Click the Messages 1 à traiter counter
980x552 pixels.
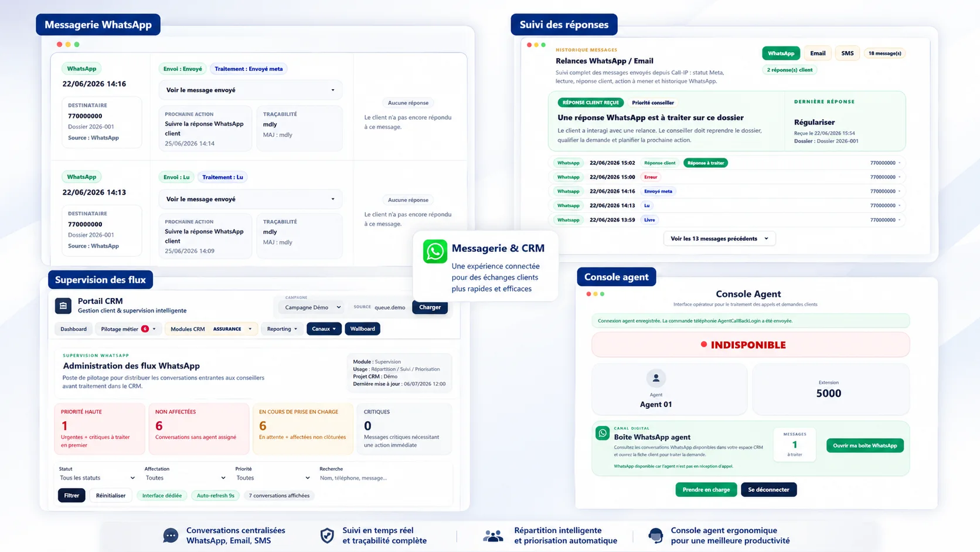794,444
